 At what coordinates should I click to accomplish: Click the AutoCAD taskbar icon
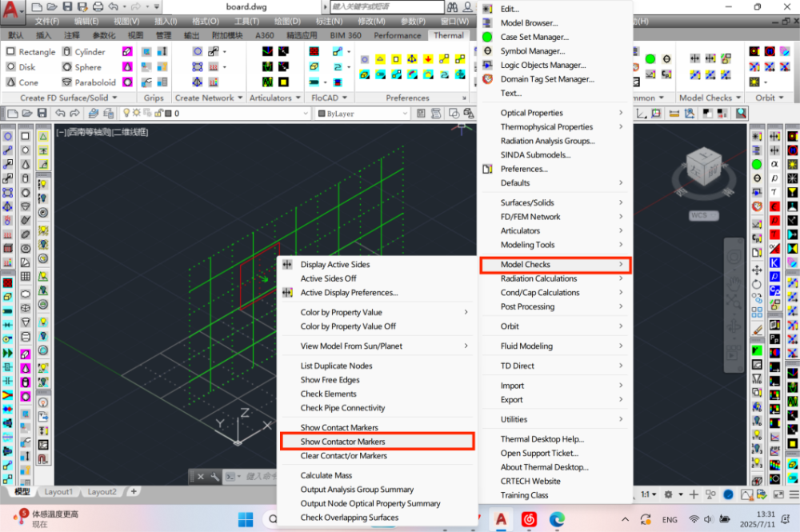[501, 519]
